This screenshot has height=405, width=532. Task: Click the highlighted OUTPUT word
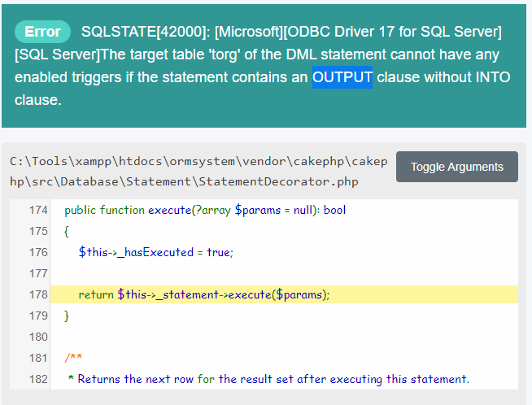click(x=342, y=77)
